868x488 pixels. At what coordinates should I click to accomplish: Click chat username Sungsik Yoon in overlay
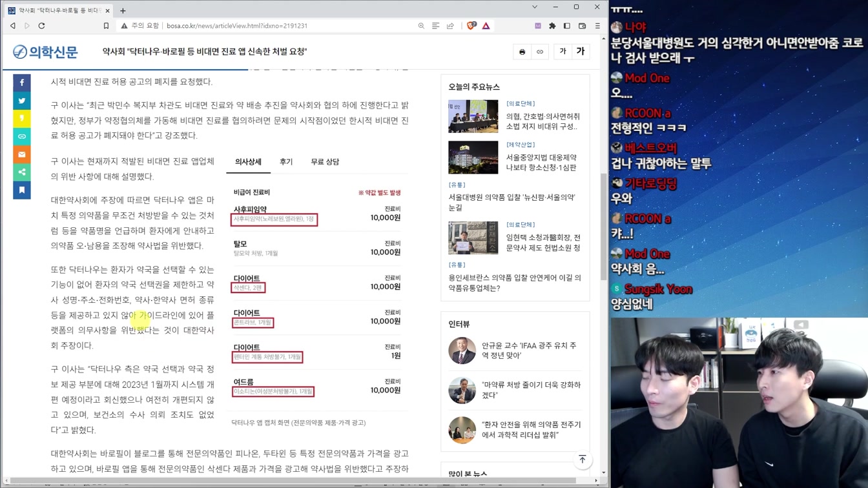[x=658, y=289]
